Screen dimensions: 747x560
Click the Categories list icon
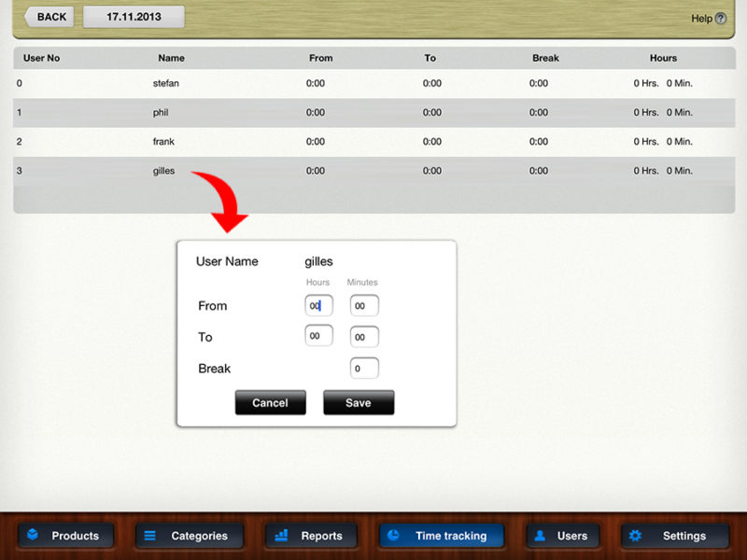tap(149, 536)
